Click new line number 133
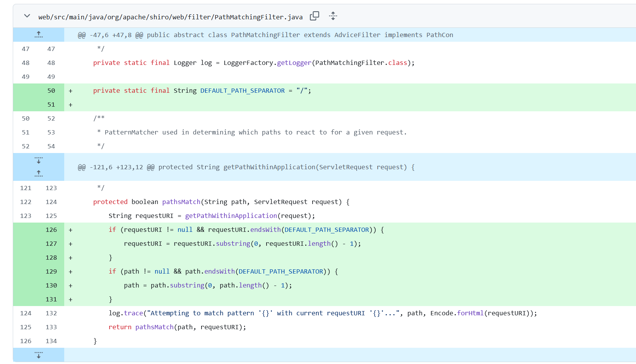 pos(51,327)
